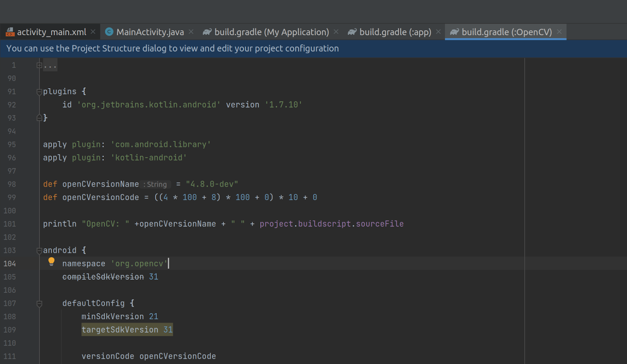Expand the folded region on line 1
This screenshot has height=364, width=627.
pos(38,65)
